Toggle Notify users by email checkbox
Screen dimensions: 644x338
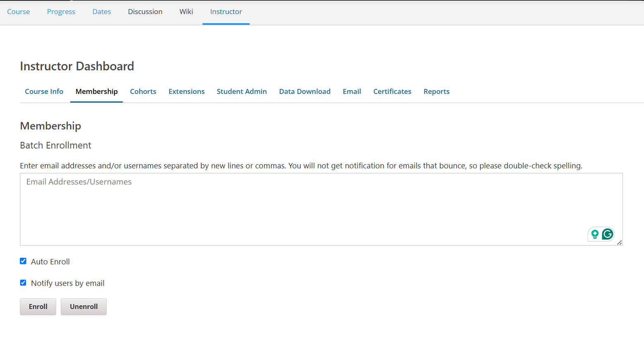(23, 283)
